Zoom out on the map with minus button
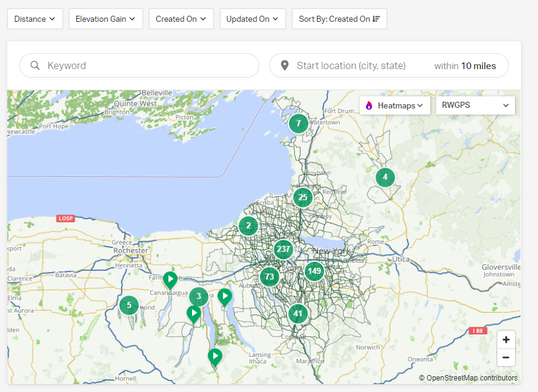 [506, 357]
